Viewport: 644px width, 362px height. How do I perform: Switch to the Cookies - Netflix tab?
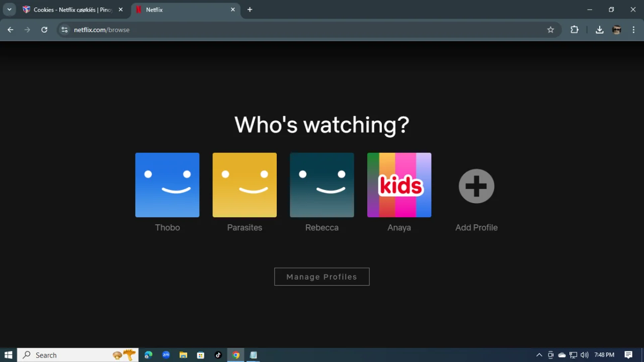(x=73, y=10)
